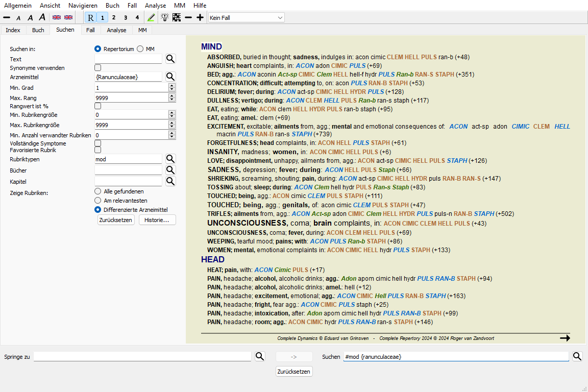Click magnifier icon beside Rubriktypen field
The width and height of the screenshot is (588, 392).
[x=170, y=159]
